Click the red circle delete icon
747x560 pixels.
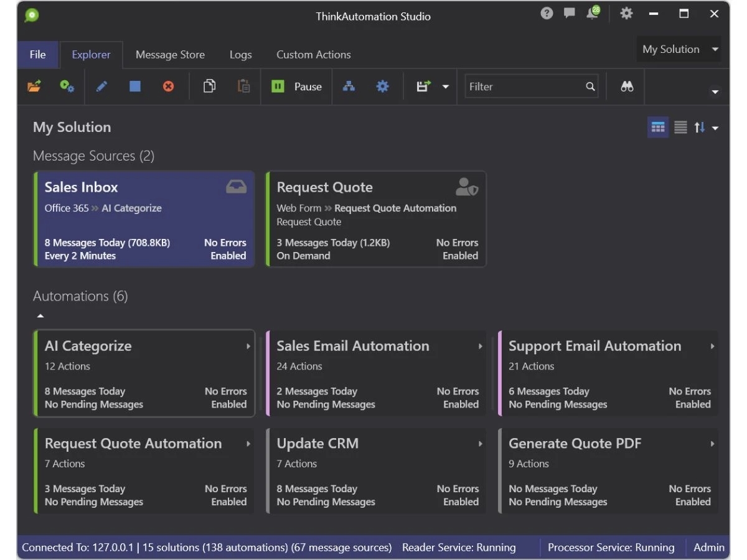point(168,86)
